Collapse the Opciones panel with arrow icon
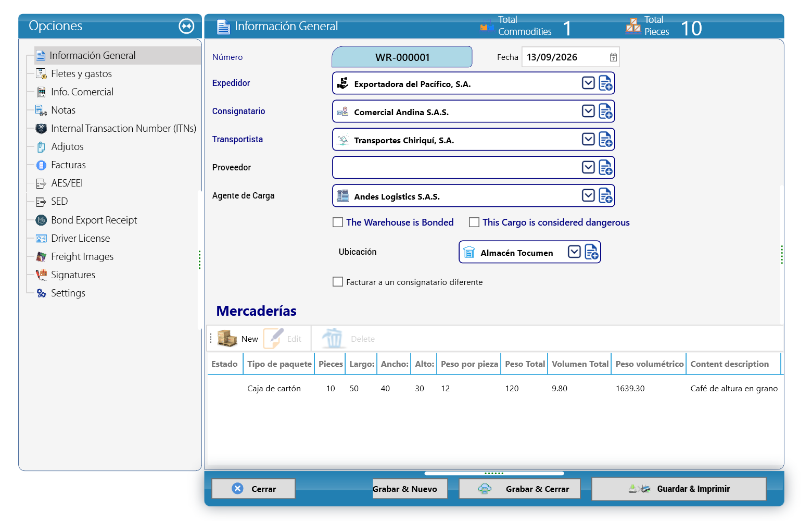 [x=186, y=26]
